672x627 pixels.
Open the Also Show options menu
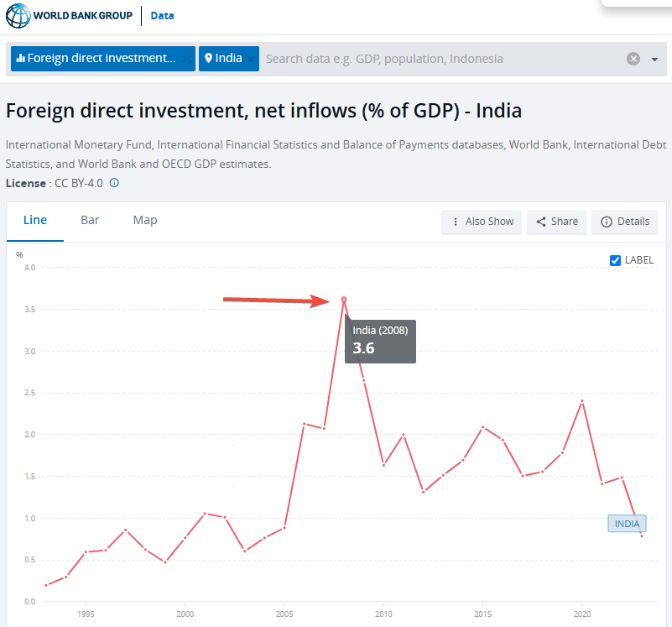click(482, 222)
